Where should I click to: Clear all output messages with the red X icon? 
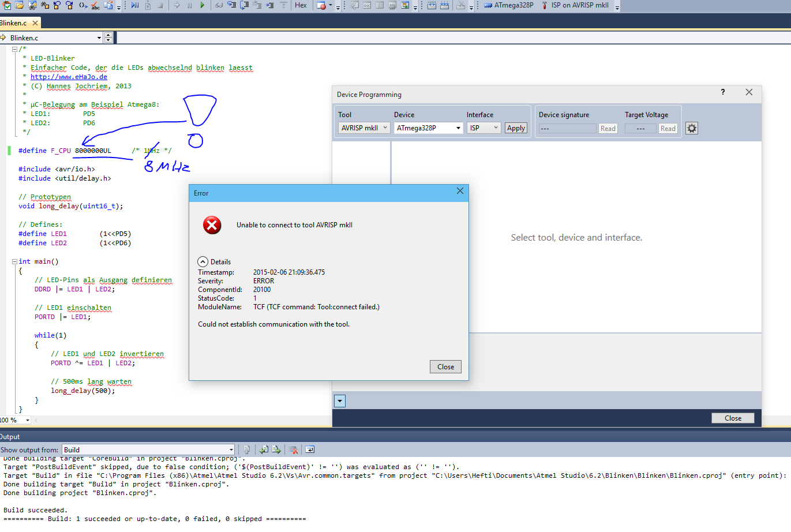tap(293, 449)
